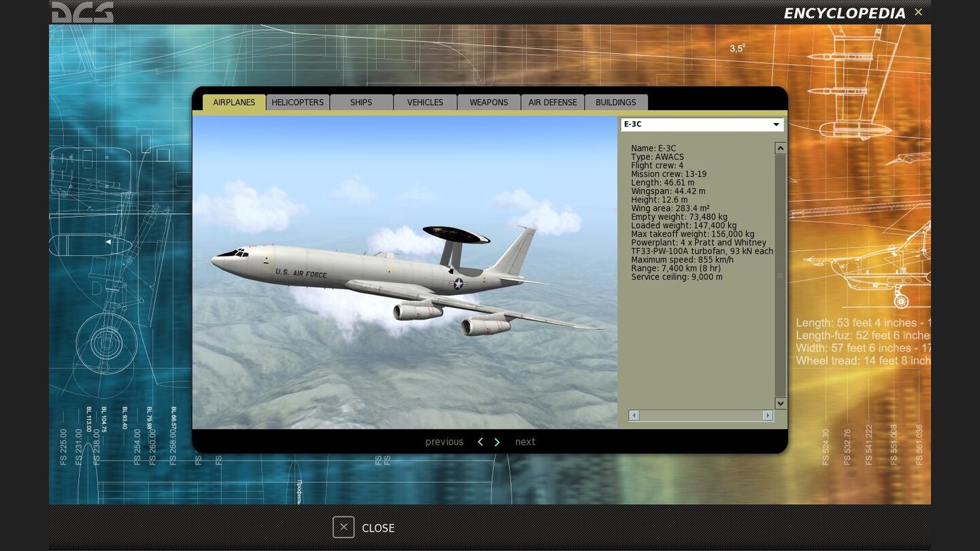Click the 'Max takeoff weight: 156,000 kg' line
Image resolution: width=980 pixels, height=551 pixels.
pyautogui.click(x=693, y=234)
